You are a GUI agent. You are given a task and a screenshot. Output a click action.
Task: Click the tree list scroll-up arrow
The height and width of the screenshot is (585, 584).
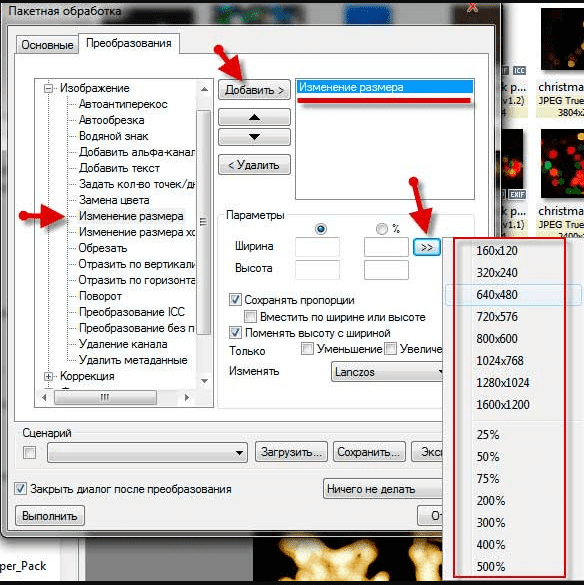pyautogui.click(x=204, y=89)
